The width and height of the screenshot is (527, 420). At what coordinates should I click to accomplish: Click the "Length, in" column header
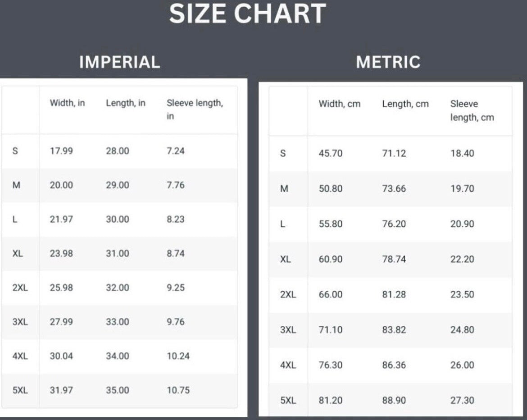[126, 103]
